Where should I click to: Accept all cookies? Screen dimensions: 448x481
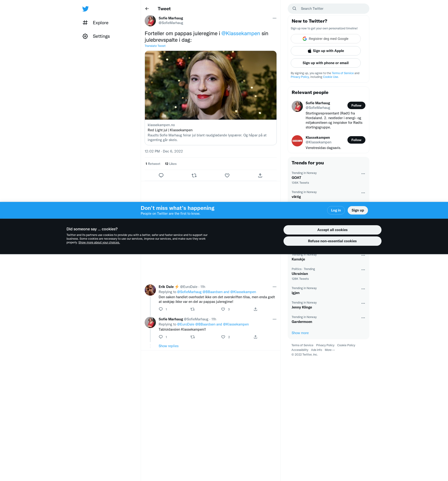tap(332, 230)
